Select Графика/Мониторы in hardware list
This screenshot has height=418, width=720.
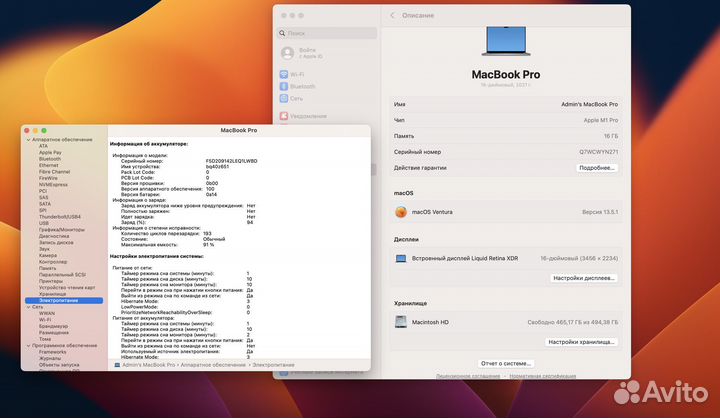pos(62,230)
